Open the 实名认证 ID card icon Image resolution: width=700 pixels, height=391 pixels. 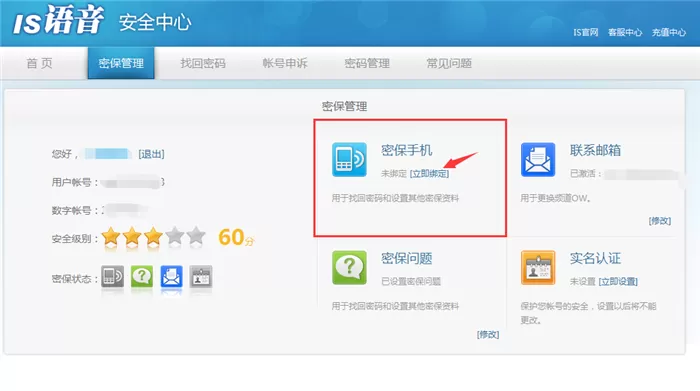pos(538,267)
